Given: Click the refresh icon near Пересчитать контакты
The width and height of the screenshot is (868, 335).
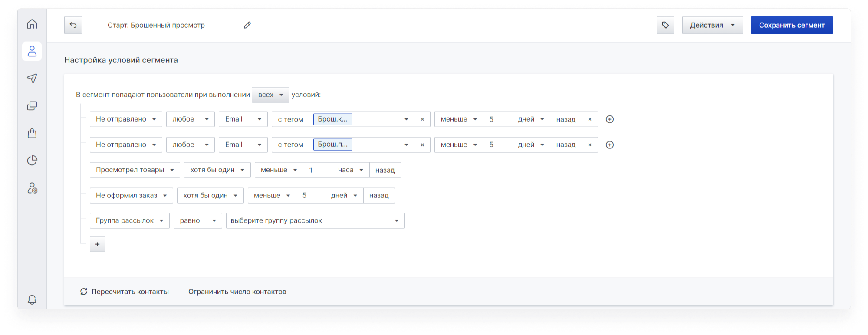Looking at the screenshot, I should [x=84, y=292].
